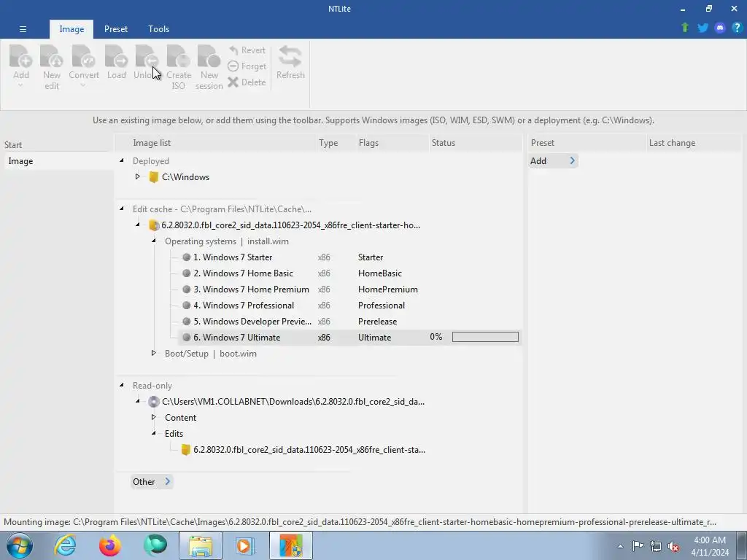Switch to the Preset tab
The image size is (747, 560).
116,29
